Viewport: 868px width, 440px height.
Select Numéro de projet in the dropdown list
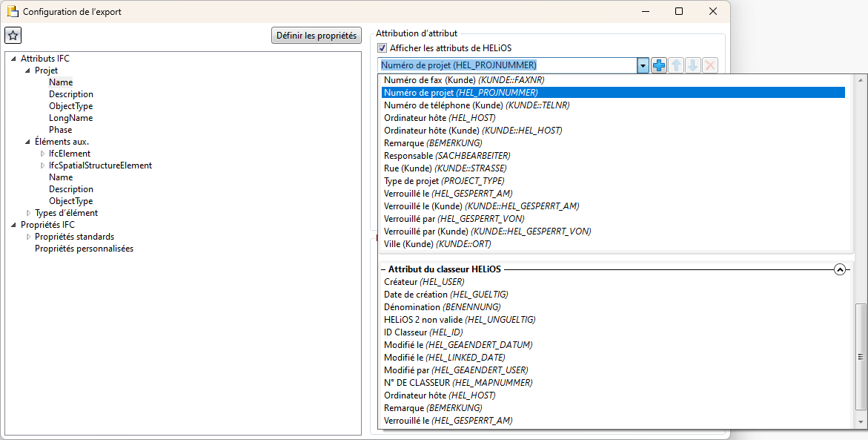(x=613, y=93)
